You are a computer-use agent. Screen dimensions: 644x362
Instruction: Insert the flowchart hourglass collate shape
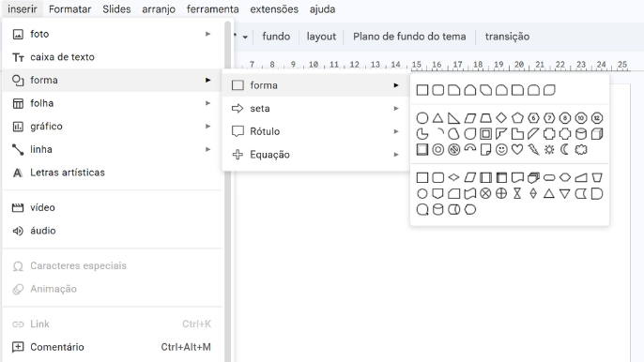coord(517,193)
